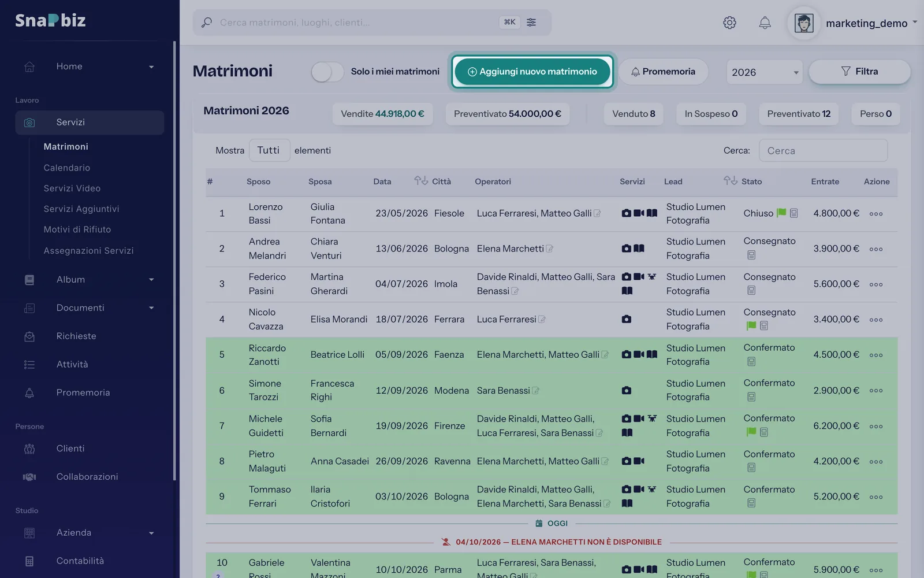Expand the Album sidebar section
Screen dimensions: 924x578
(x=151, y=280)
